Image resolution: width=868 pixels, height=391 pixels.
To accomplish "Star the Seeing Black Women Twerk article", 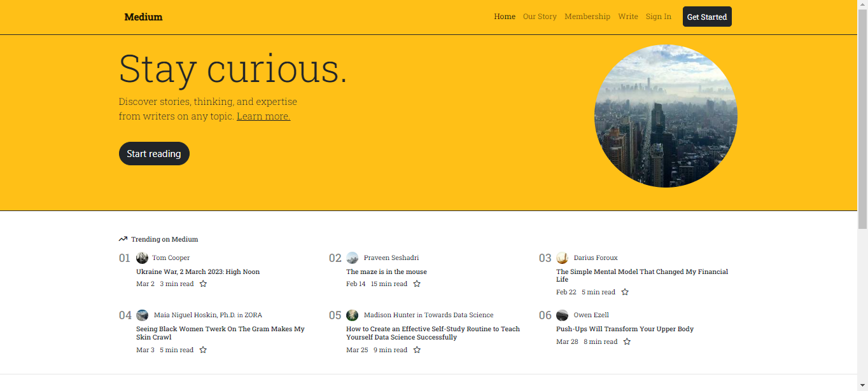I will click(203, 350).
